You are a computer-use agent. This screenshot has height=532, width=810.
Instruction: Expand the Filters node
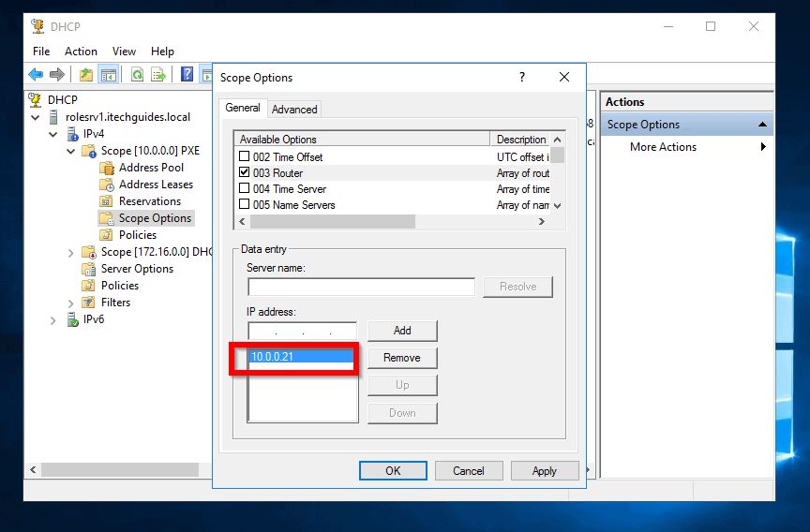(70, 303)
